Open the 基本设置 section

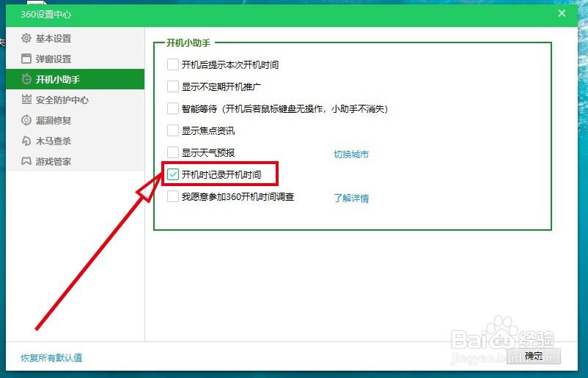pos(75,38)
